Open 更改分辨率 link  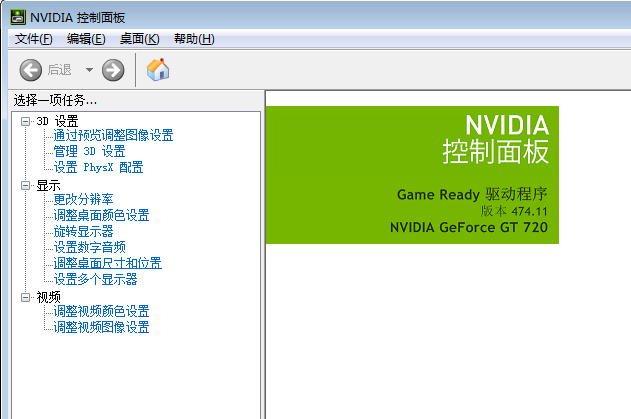(x=83, y=199)
